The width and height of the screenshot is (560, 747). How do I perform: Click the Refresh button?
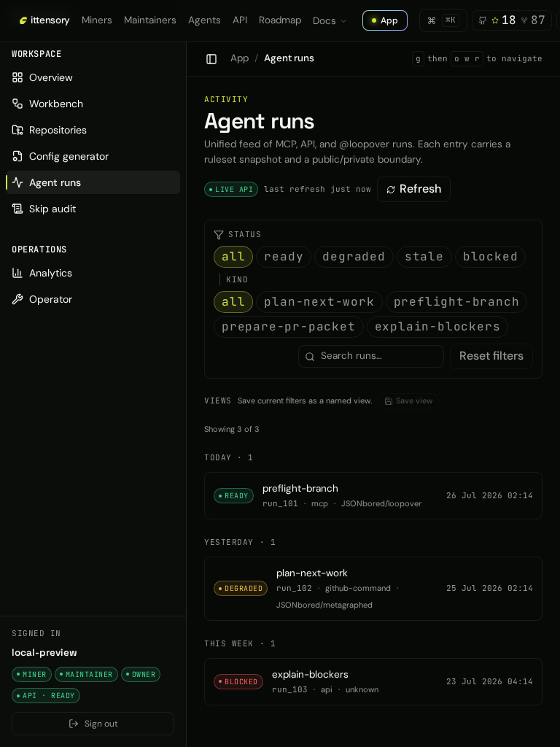(414, 189)
